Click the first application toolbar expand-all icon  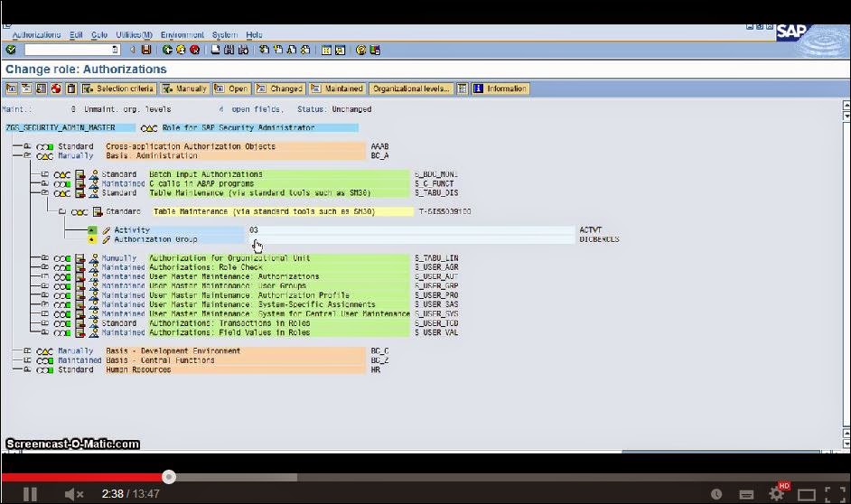click(12, 89)
